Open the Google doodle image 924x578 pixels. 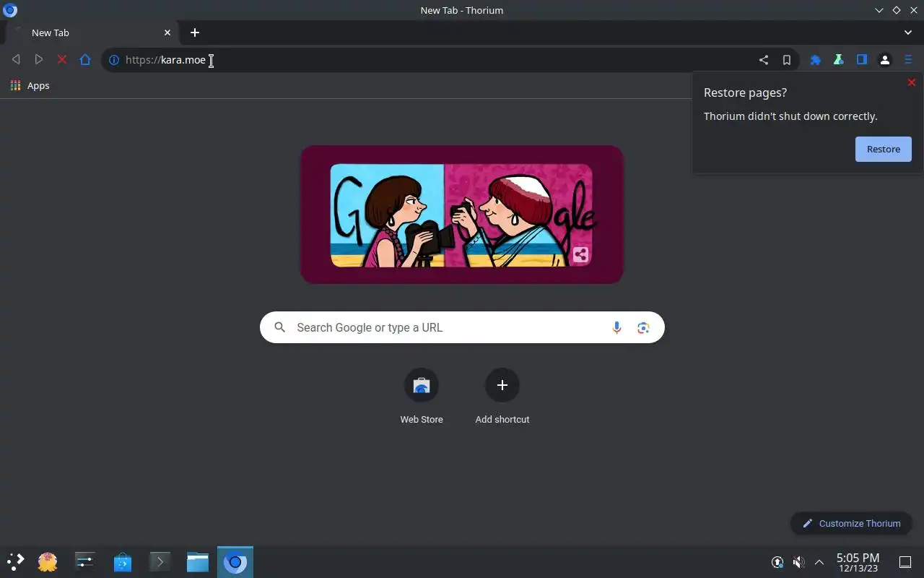point(462,215)
